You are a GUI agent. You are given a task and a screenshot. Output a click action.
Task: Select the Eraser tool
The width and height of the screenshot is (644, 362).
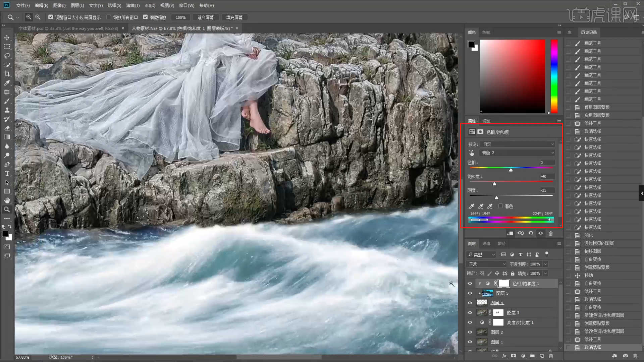pyautogui.click(x=7, y=128)
